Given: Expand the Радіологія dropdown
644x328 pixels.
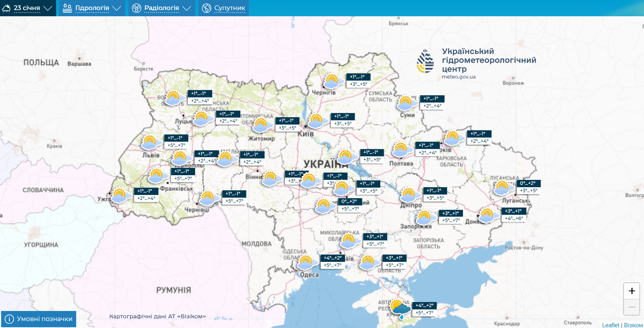Looking at the screenshot, I should click(x=161, y=8).
